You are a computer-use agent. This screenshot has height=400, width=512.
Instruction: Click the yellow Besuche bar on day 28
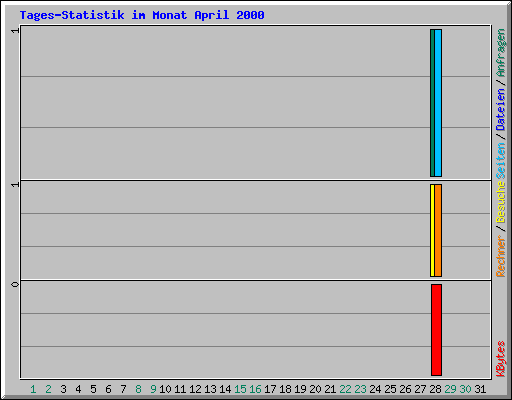tap(432, 230)
